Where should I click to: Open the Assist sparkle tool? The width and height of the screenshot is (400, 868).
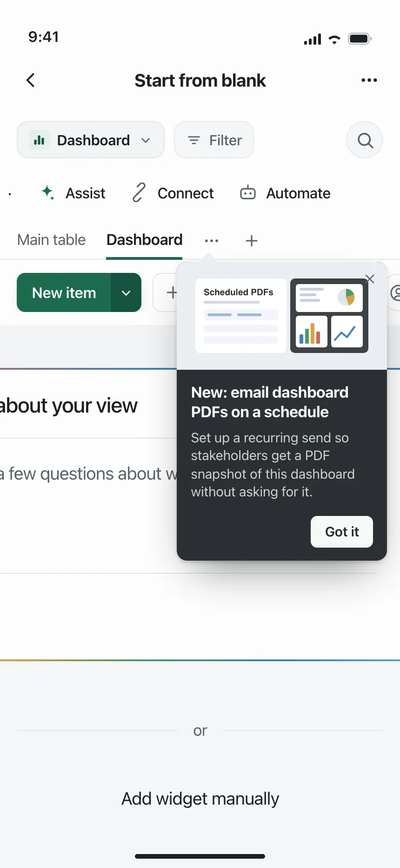coord(73,193)
